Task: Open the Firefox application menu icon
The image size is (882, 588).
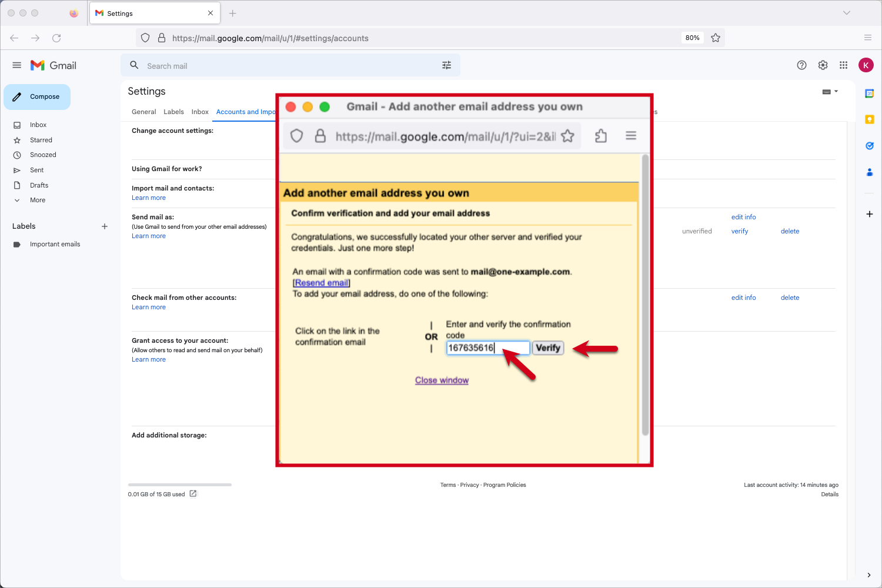Action: (x=868, y=38)
